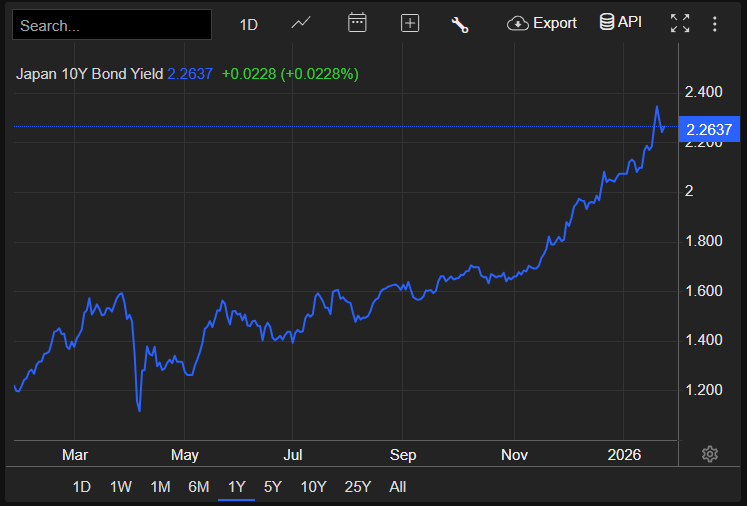Open the chart type line icon

click(301, 24)
